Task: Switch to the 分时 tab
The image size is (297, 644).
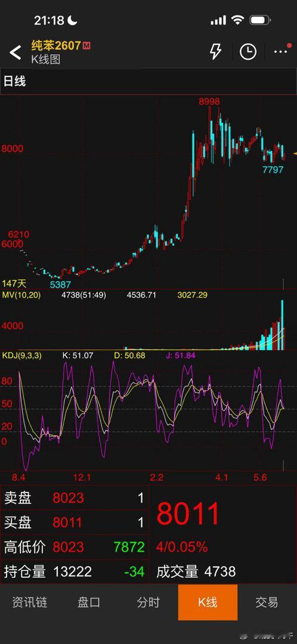Action: (x=148, y=602)
